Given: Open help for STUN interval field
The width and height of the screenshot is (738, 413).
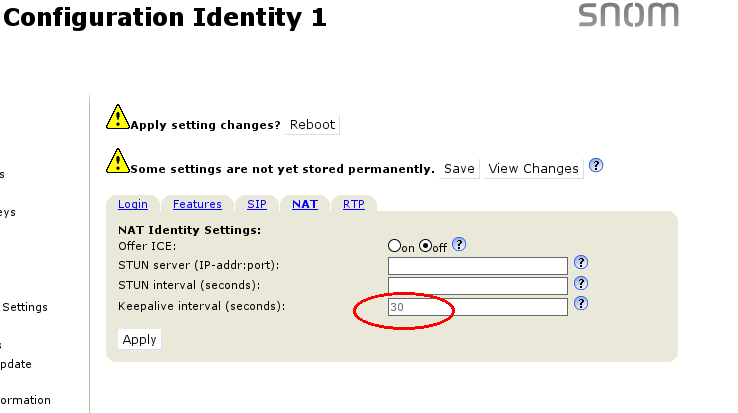Looking at the screenshot, I should pyautogui.click(x=580, y=285).
